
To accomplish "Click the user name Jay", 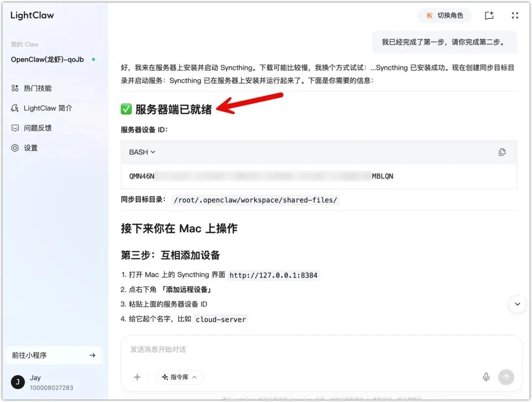I will click(35, 377).
